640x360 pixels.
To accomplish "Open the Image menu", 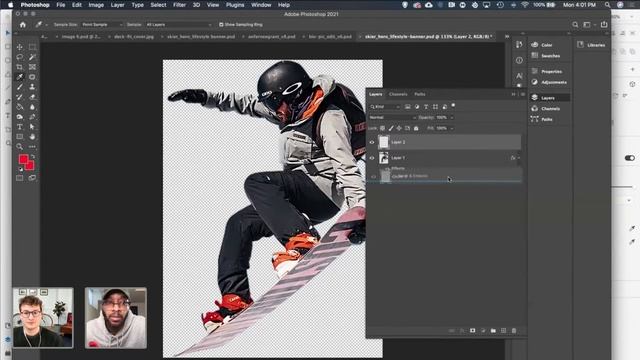I will coord(96,5).
